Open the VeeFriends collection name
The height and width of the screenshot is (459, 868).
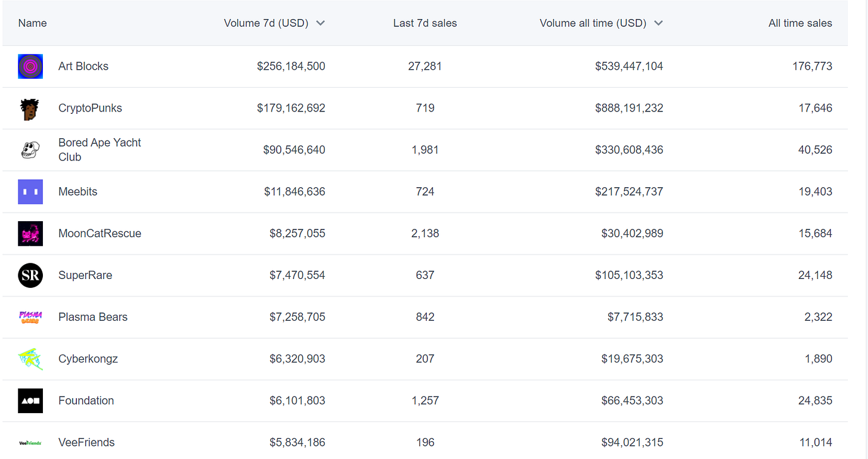86,442
